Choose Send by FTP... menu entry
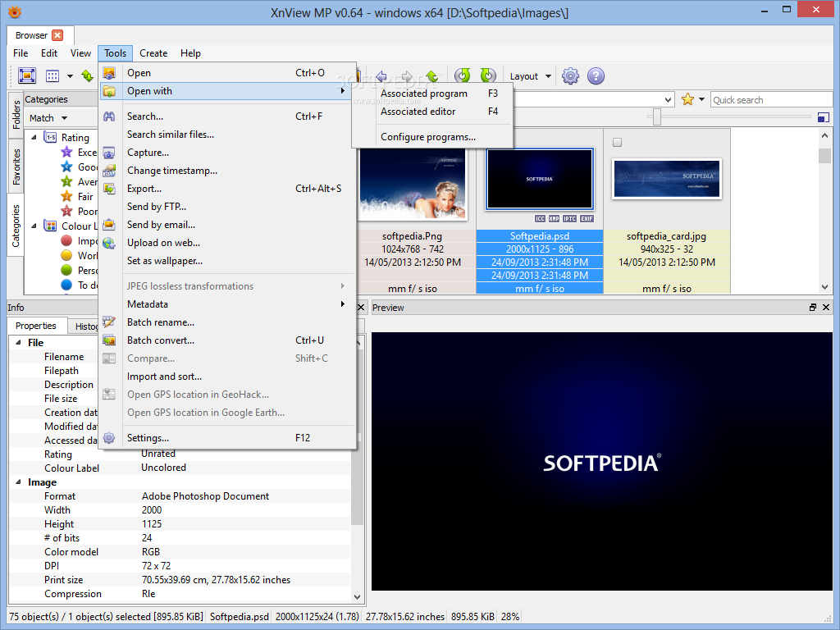 tap(228, 207)
